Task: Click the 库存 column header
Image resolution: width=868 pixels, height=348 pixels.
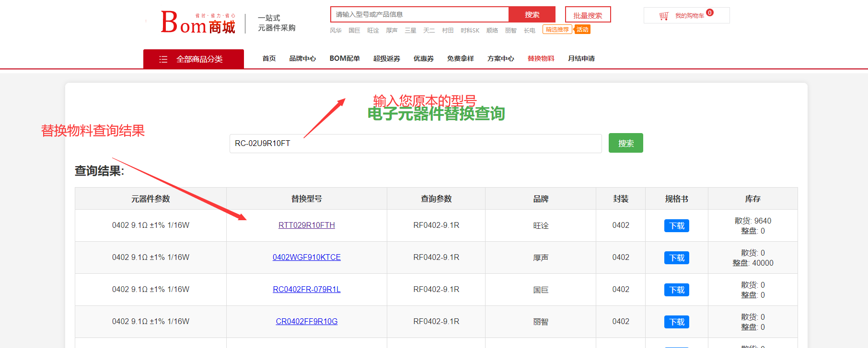Action: (x=753, y=199)
